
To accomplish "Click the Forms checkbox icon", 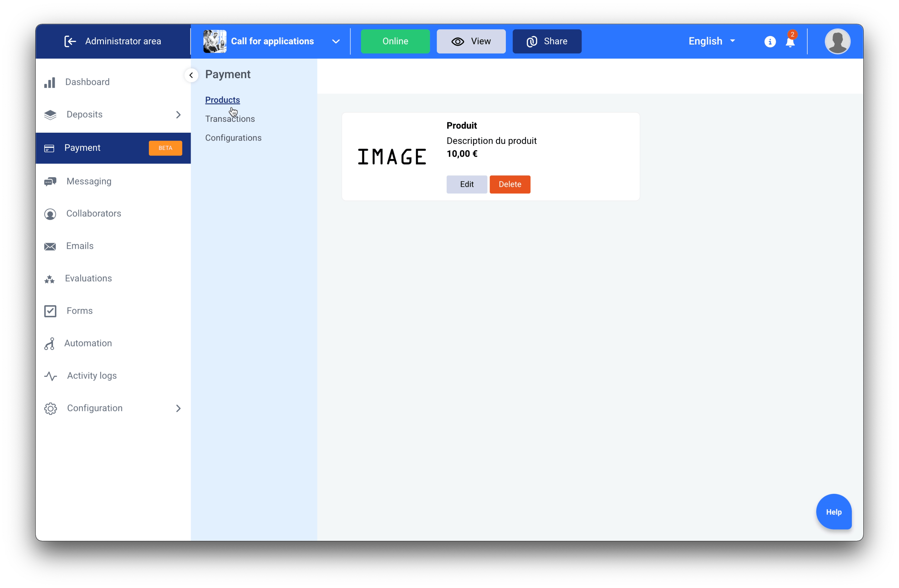I will point(50,311).
